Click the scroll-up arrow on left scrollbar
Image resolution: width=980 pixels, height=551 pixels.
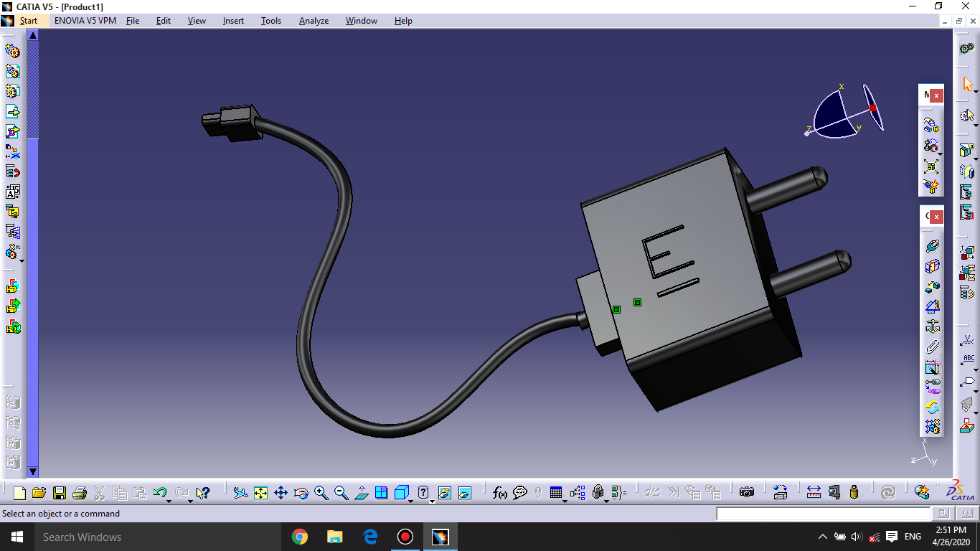tap(32, 34)
